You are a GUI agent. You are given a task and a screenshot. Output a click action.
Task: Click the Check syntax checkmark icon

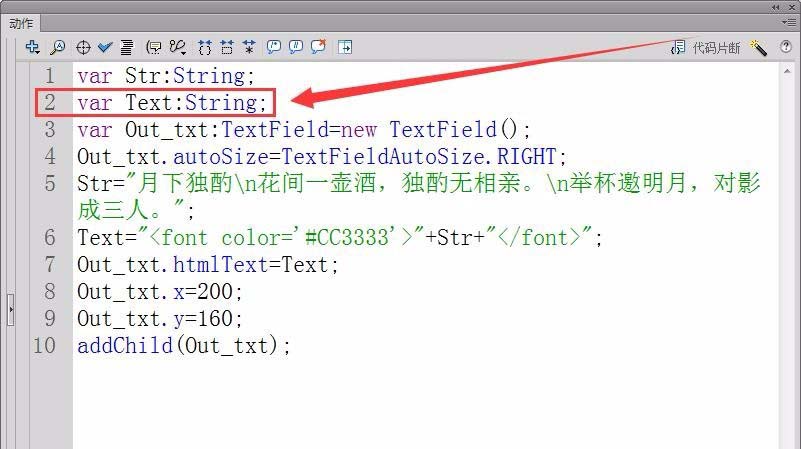105,48
